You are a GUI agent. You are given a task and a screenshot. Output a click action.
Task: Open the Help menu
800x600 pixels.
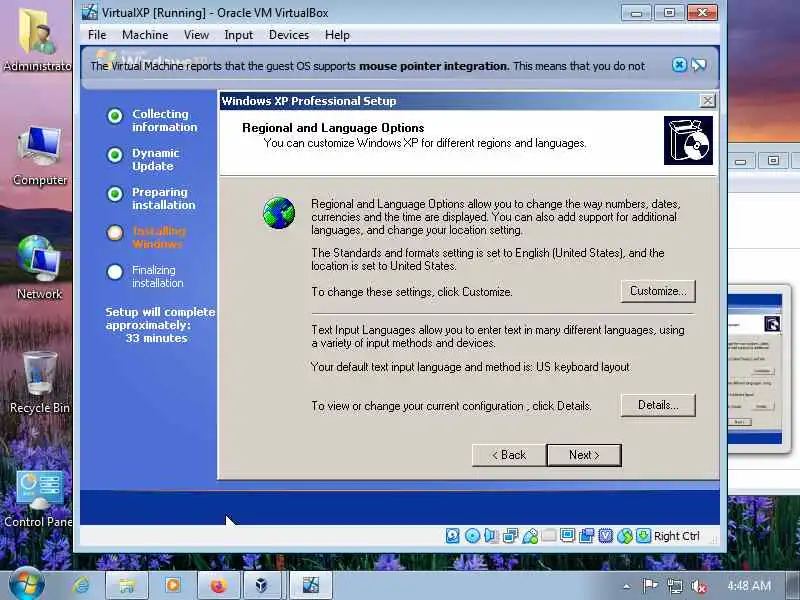[x=337, y=35]
